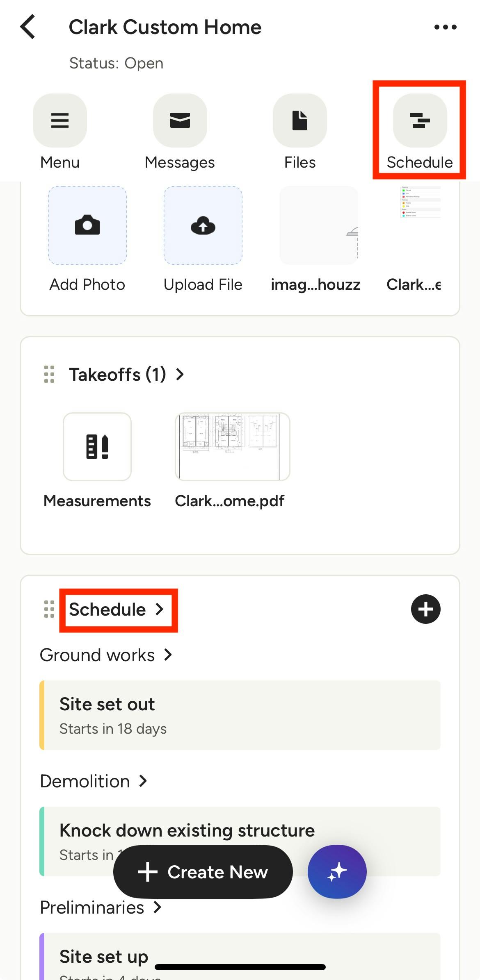Open Schedule from the top shortcut bar
The width and height of the screenshot is (480, 980).
coord(420,121)
